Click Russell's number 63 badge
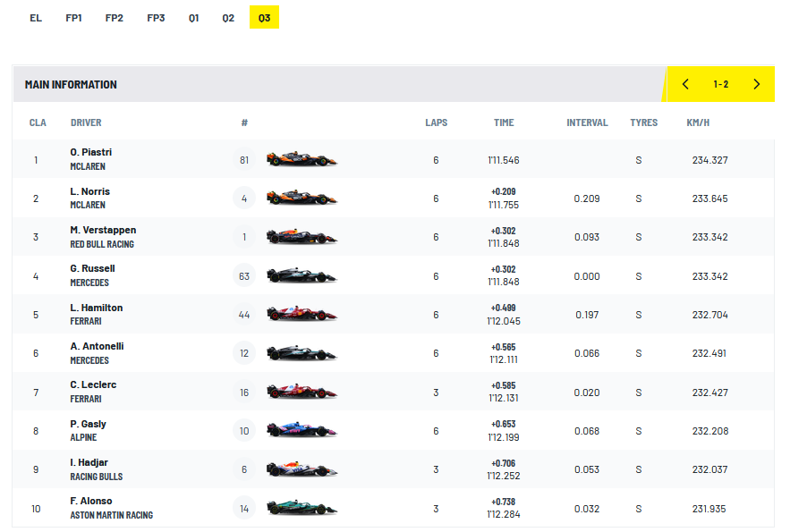Viewport: 807px width, 532px height. (x=244, y=276)
